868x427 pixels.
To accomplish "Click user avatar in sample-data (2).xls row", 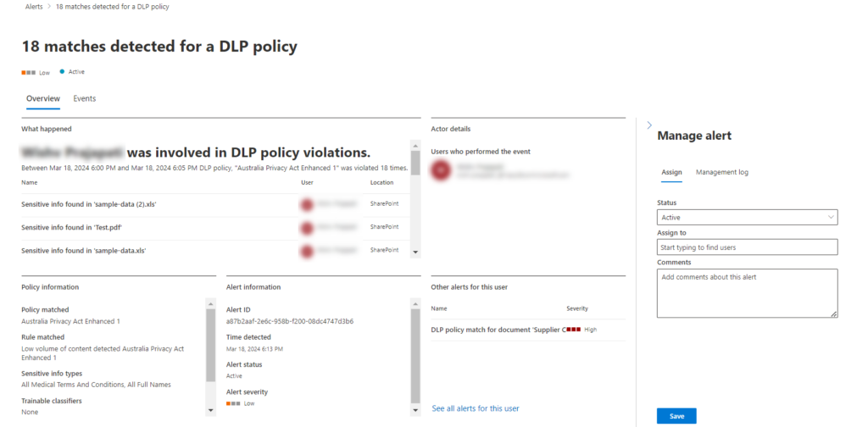I will click(309, 204).
